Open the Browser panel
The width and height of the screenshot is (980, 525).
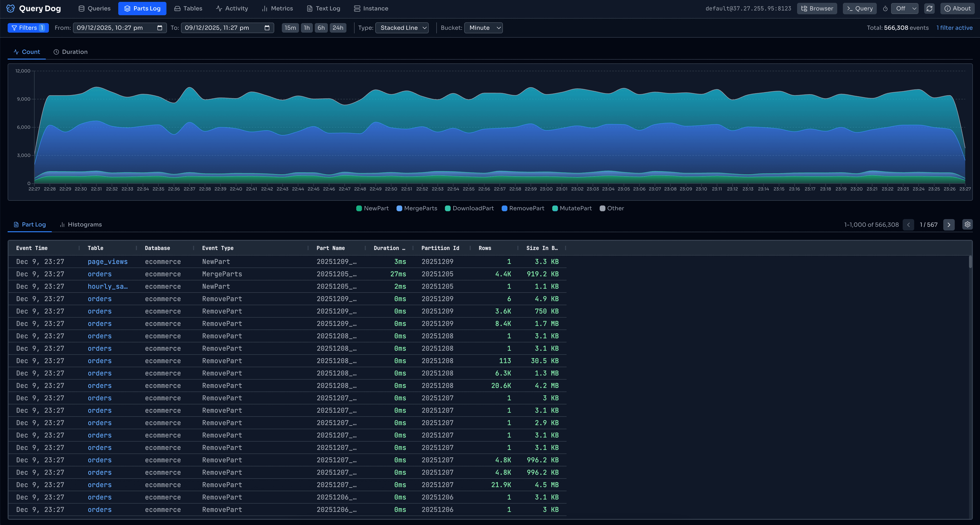[817, 8]
